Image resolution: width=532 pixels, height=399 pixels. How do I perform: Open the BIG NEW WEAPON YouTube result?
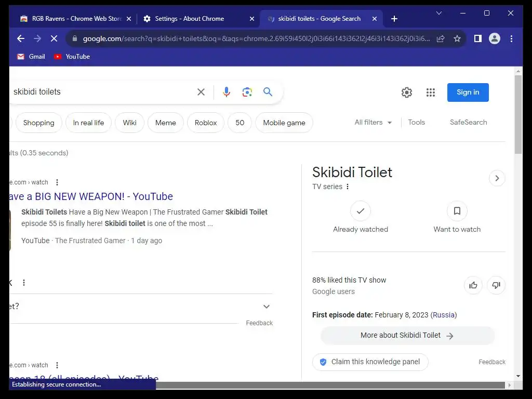91,196
